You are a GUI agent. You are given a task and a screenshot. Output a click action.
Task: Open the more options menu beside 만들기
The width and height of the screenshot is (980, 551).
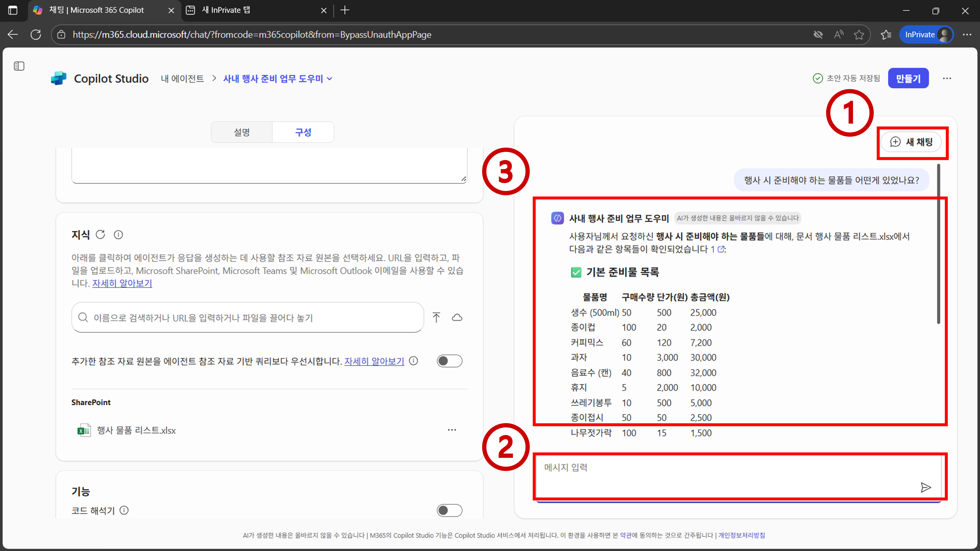pos(947,78)
